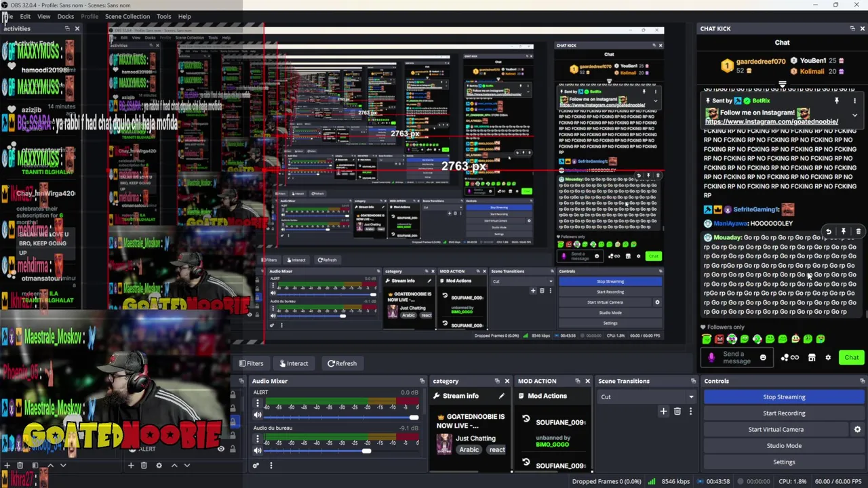Viewport: 868px width, 488px height.
Task: Remove the selected scene transition
Action: click(x=677, y=411)
